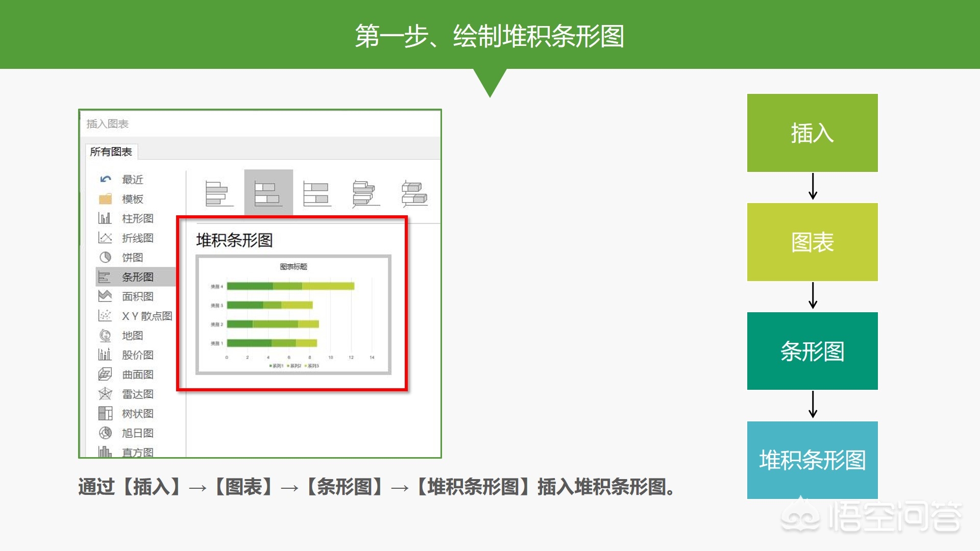Click the column chart (柱形图) icon
Viewport: 980px width, 551px height.
coord(105,218)
